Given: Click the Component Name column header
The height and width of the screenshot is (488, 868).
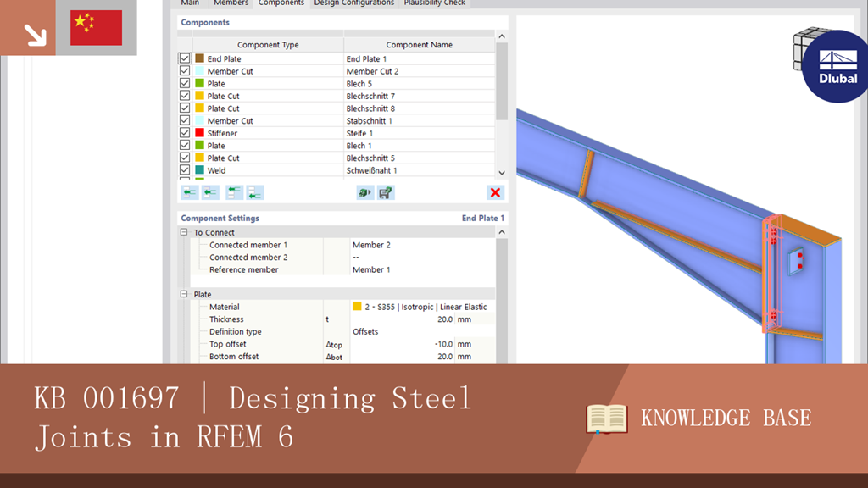Looking at the screenshot, I should [419, 45].
